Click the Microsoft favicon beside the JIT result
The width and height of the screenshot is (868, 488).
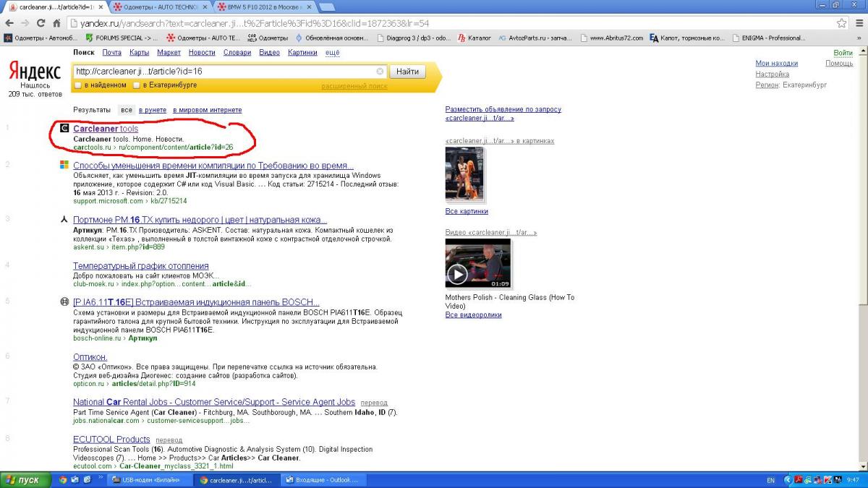(64, 165)
